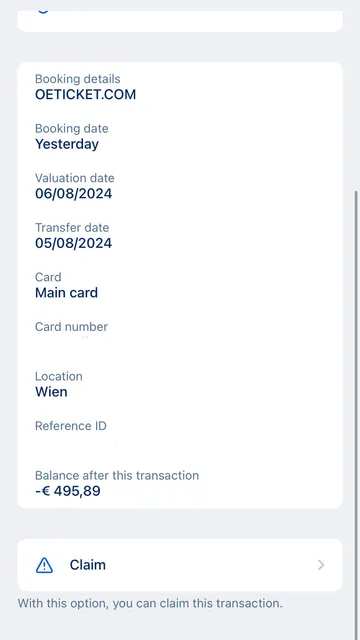Tap the claim this transaction hint text
The height and width of the screenshot is (640, 360).
[150, 603]
